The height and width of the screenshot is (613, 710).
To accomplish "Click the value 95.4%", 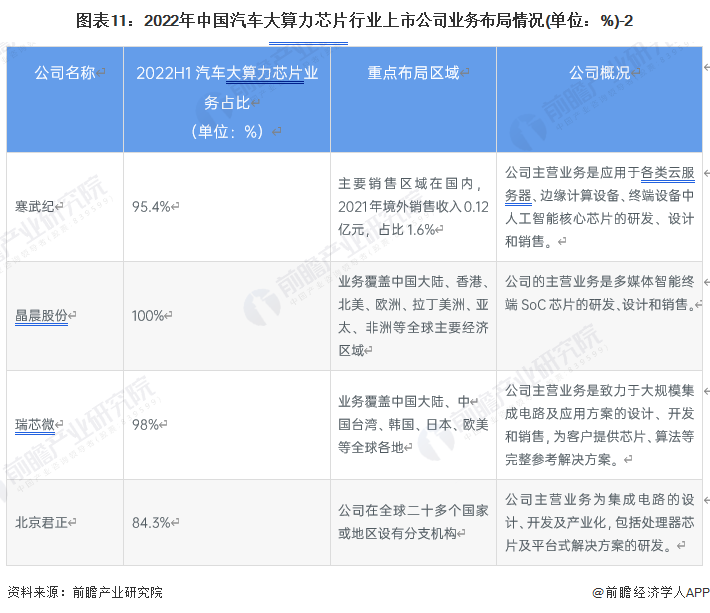I will tap(151, 206).
